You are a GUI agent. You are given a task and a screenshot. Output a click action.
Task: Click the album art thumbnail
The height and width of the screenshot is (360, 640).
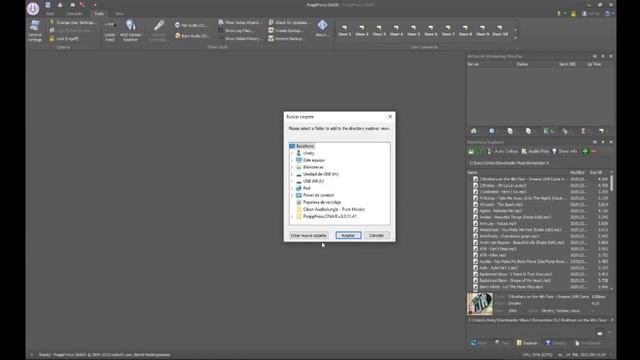coord(480,304)
